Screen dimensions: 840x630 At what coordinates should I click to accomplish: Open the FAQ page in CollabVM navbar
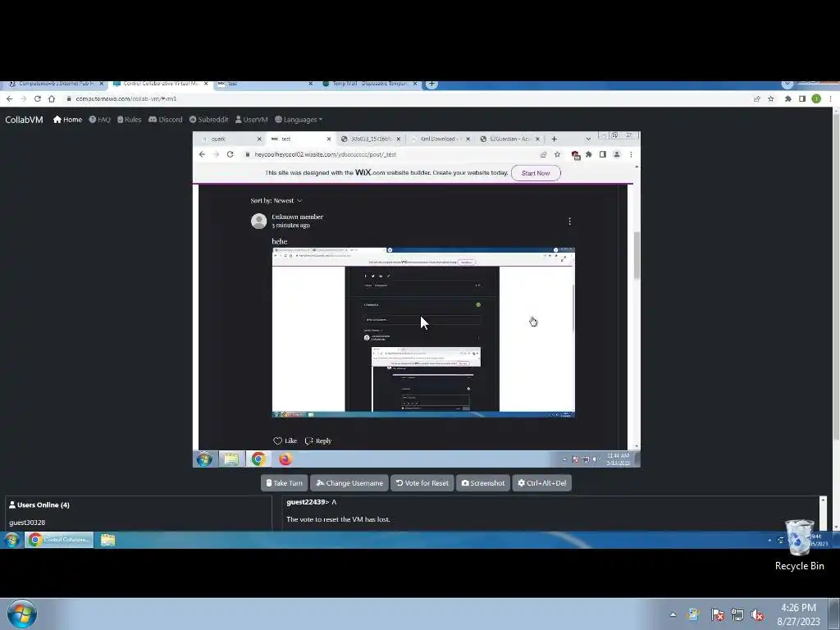(x=99, y=120)
